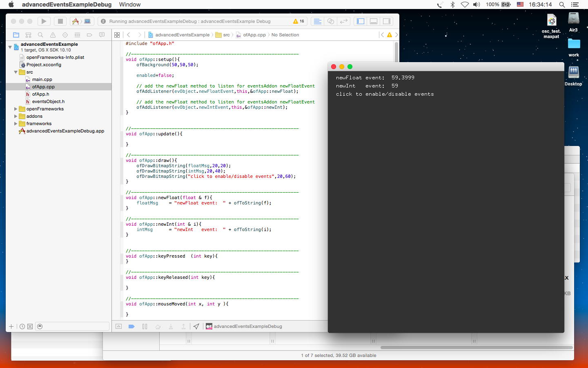588x368 pixels.
Task: Show the Issue navigator warning triangle tab
Action: click(53, 35)
